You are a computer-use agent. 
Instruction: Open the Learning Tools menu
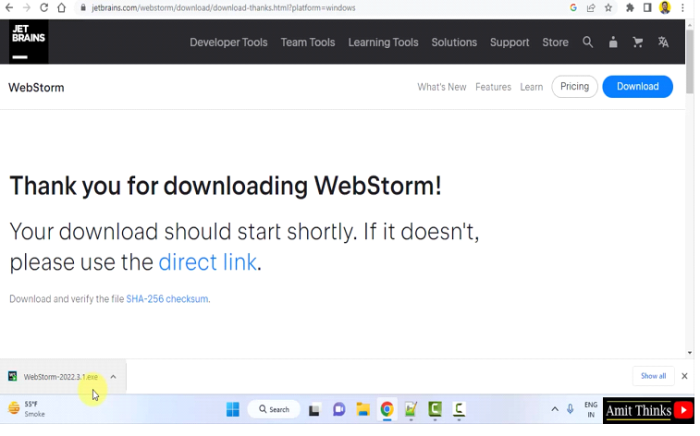[383, 42]
